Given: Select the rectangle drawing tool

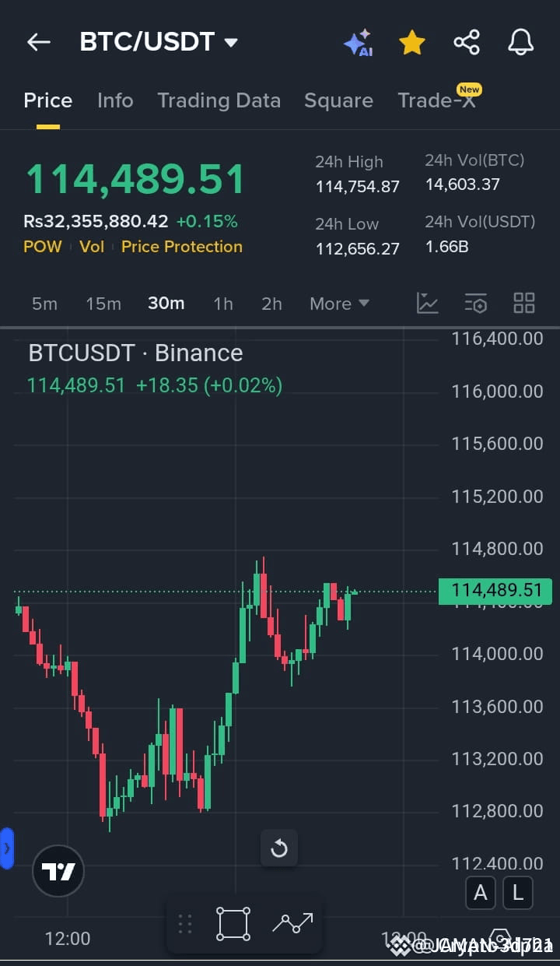Looking at the screenshot, I should coord(233,924).
